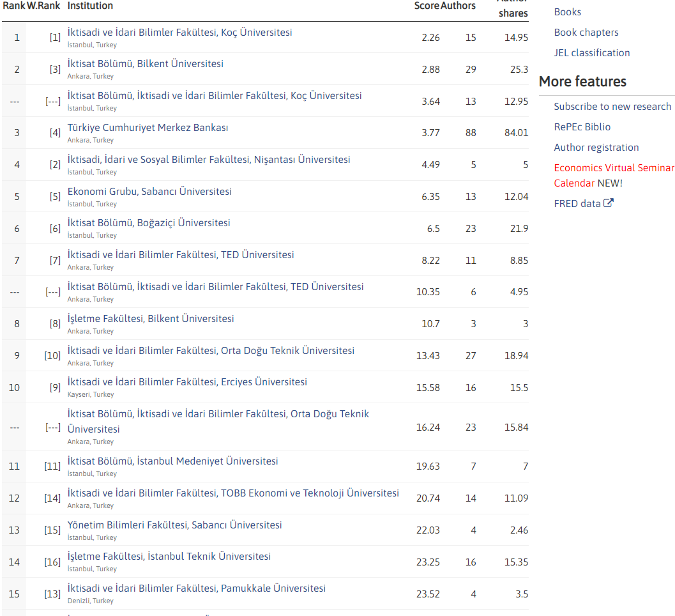The image size is (675, 616).
Task: Open the Nişantaşı Üniversitesi faculty link
Action: [209, 159]
